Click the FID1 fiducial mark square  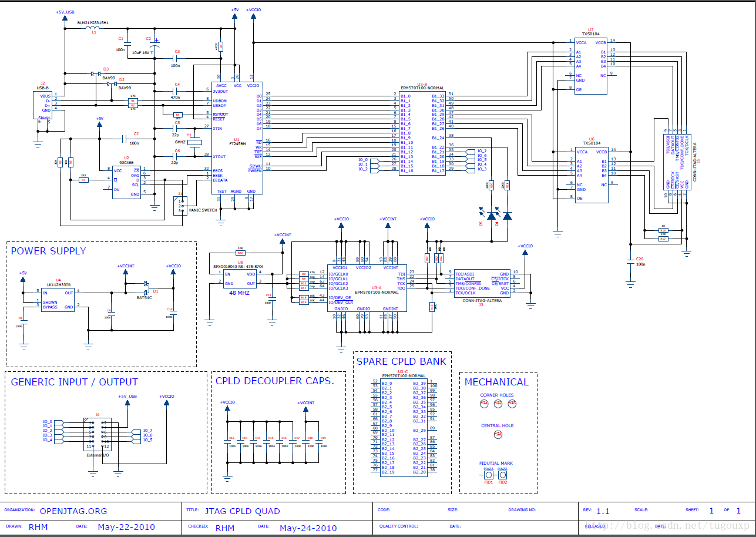click(x=489, y=475)
